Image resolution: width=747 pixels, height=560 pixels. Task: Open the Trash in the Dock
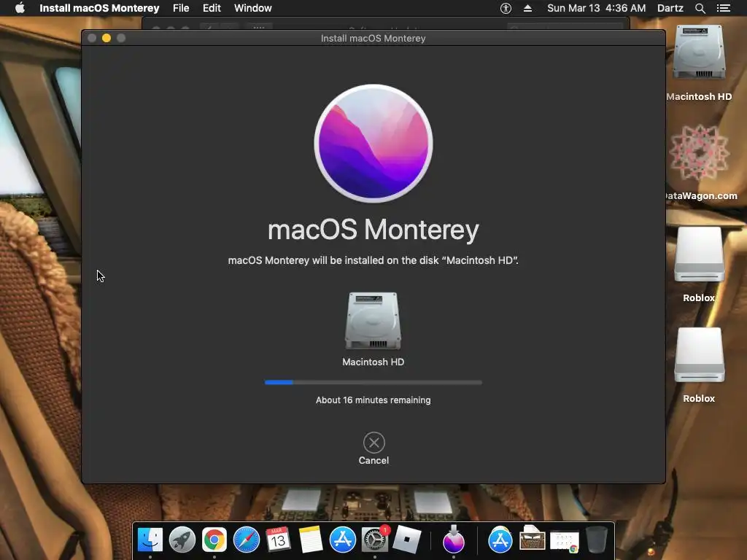[597, 540]
